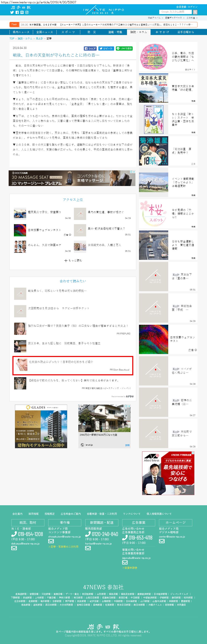Screen dimensions: 207x644
Task: Open the Instagram icon in header
Action: [x=27, y=12]
